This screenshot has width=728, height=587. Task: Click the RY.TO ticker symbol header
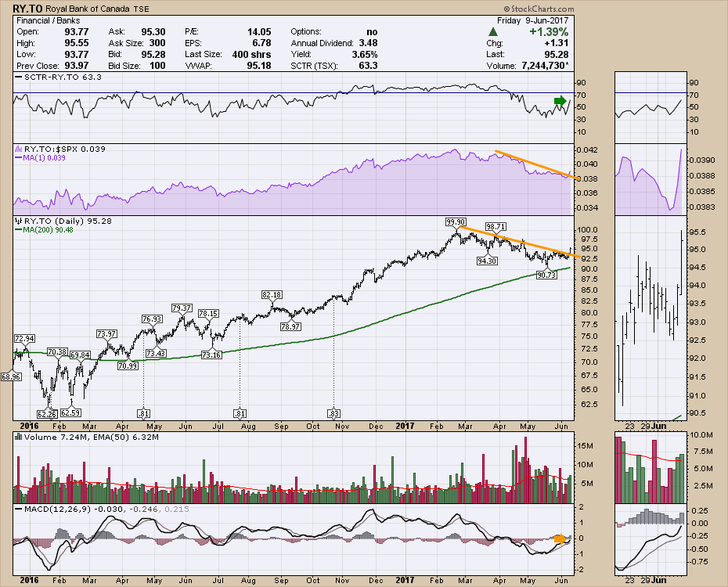[27, 9]
